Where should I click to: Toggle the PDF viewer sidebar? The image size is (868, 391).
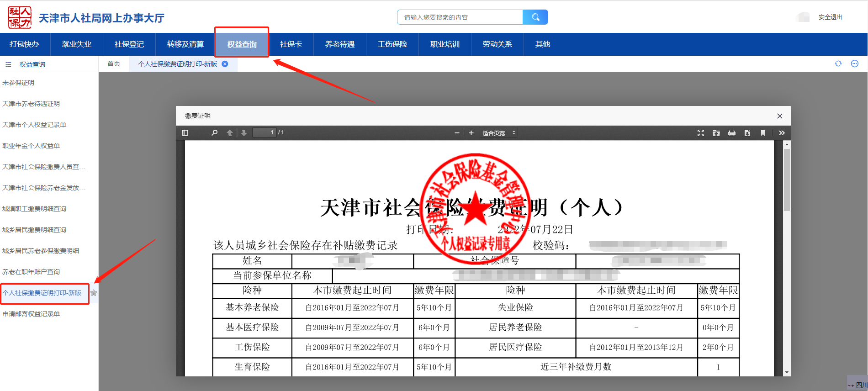pos(185,133)
